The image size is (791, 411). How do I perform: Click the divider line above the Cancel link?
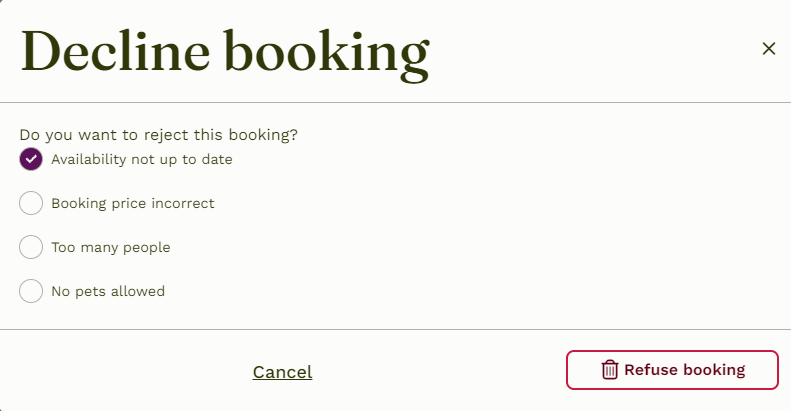tap(396, 329)
